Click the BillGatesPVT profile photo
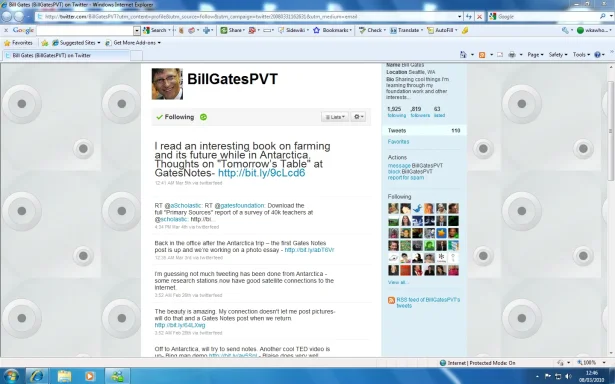615x384 pixels. [x=167, y=84]
